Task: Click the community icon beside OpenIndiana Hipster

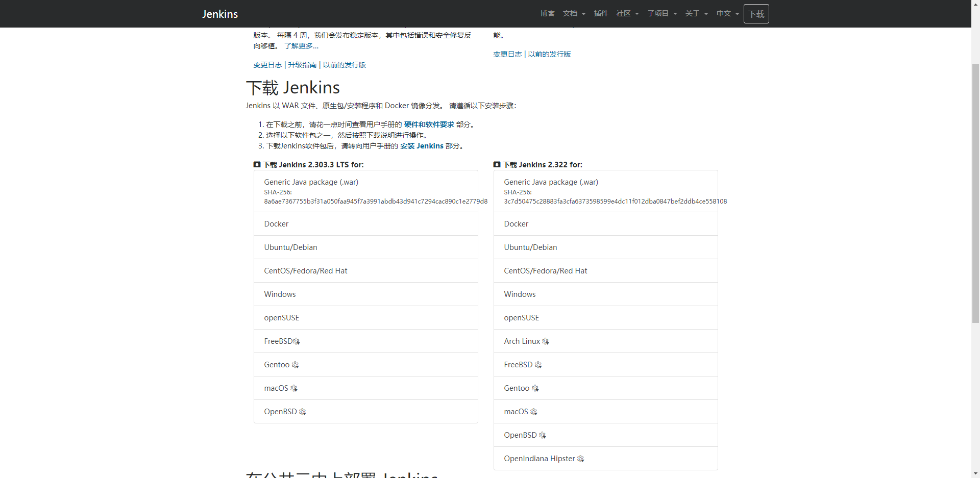Action: pos(581,459)
